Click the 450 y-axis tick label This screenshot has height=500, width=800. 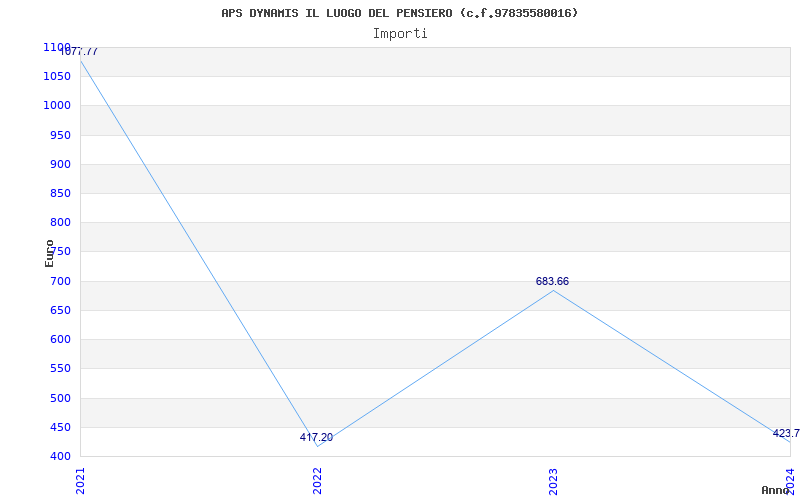pos(60,427)
